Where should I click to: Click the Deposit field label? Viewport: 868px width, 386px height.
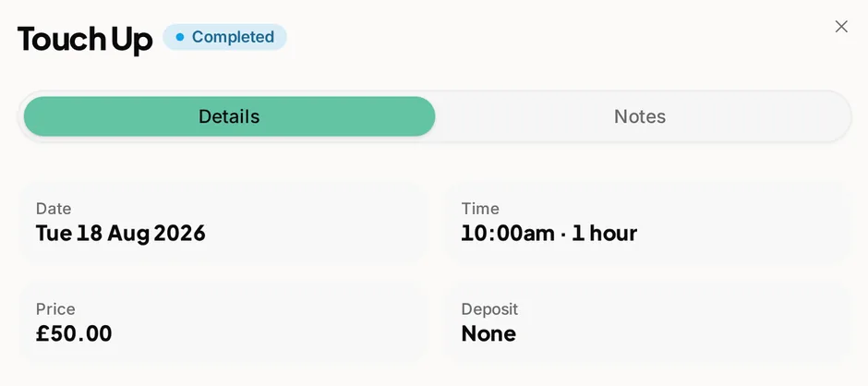(x=490, y=309)
